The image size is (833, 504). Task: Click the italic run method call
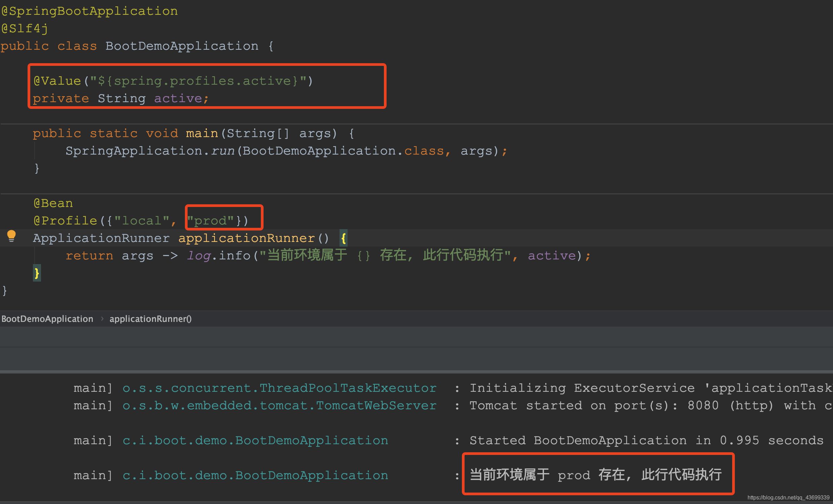223,151
